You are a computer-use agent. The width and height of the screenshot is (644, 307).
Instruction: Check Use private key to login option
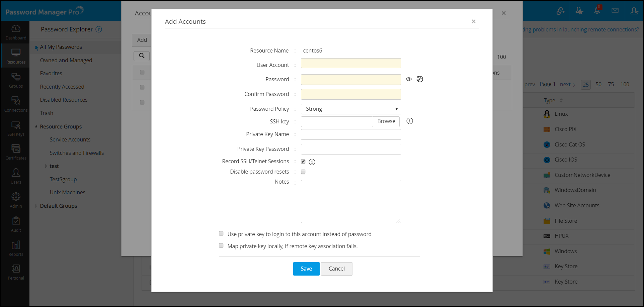tap(221, 233)
